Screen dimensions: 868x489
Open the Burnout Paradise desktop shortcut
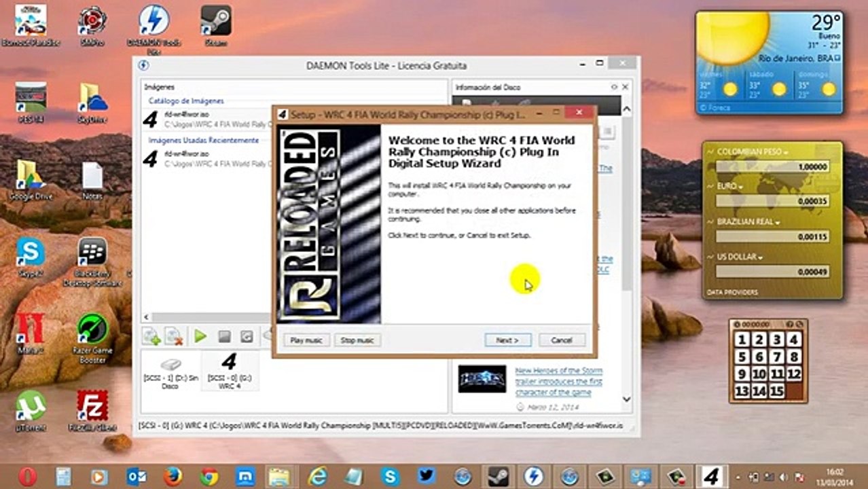click(x=31, y=26)
